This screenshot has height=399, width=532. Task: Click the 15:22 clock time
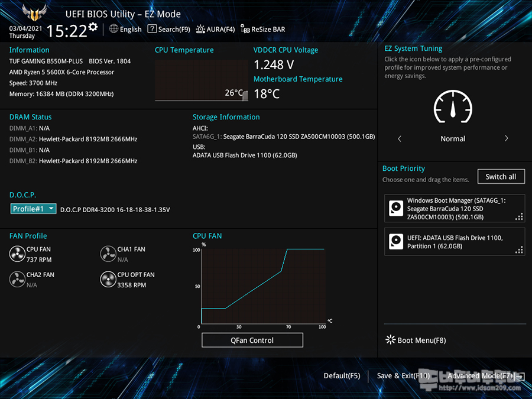(x=67, y=31)
